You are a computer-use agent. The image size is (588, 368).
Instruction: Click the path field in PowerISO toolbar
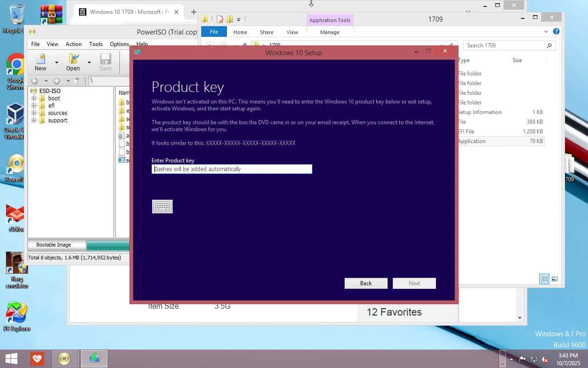click(x=108, y=81)
